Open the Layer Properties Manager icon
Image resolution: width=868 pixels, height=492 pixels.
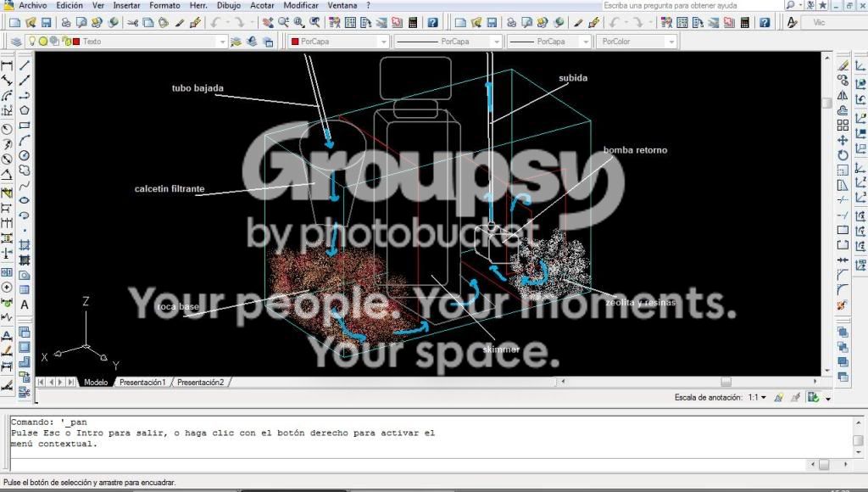(17, 42)
